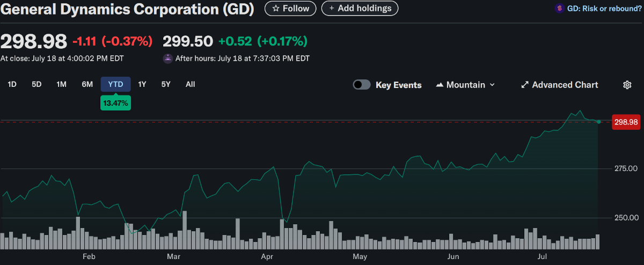Screen dimensions: 644x265
Task: Switch to the 6M range
Action: (87, 84)
